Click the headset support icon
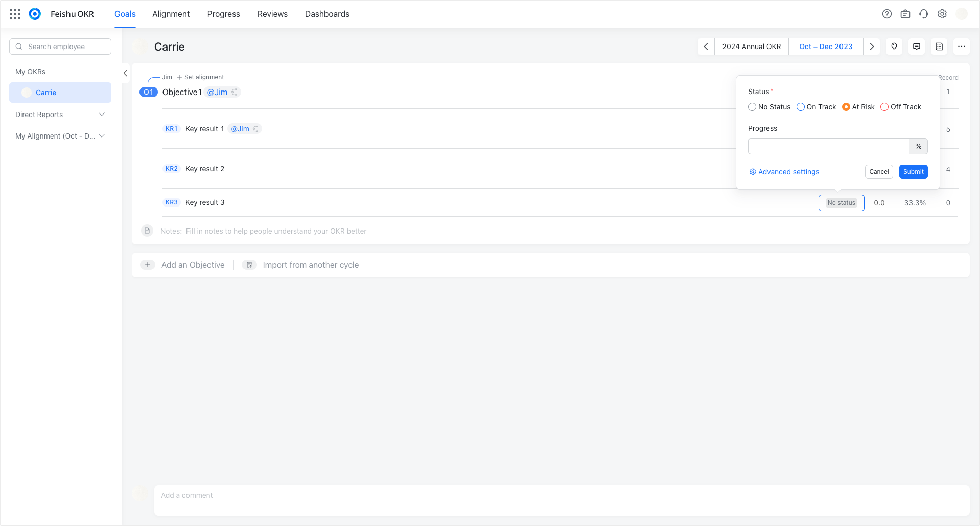Viewport: 980px width, 526px height. [923, 14]
